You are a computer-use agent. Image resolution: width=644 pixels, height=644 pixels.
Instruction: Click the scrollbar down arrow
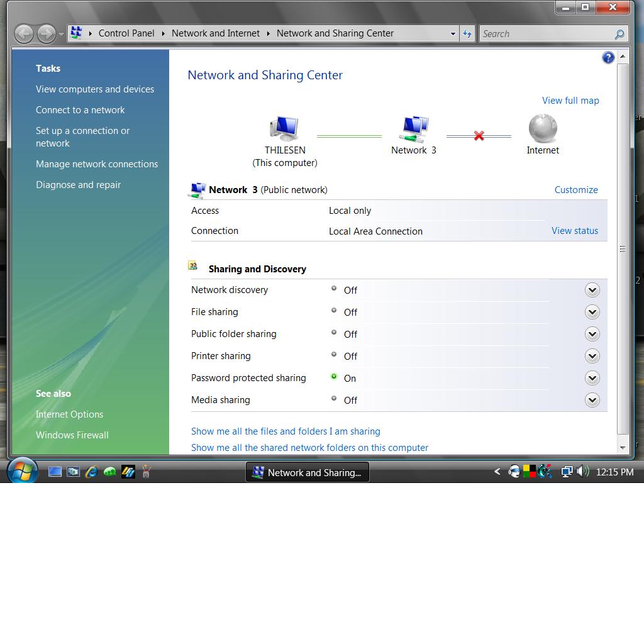[x=623, y=447]
